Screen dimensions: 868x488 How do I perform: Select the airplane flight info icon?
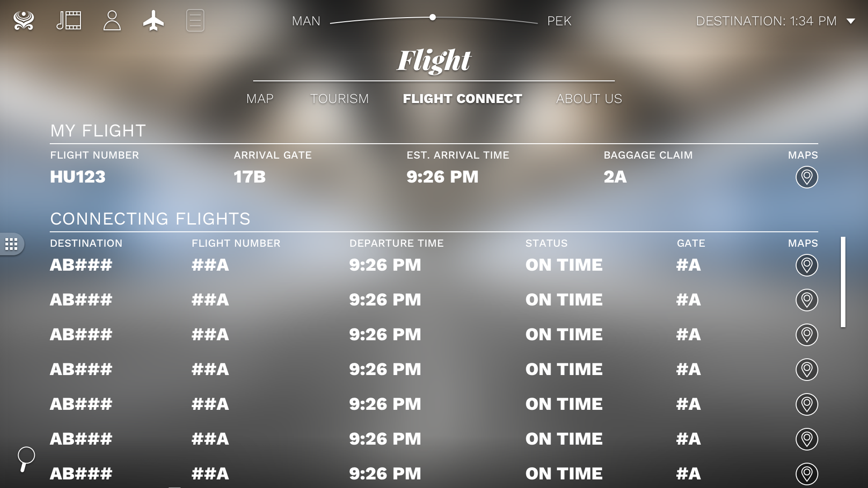(x=153, y=20)
